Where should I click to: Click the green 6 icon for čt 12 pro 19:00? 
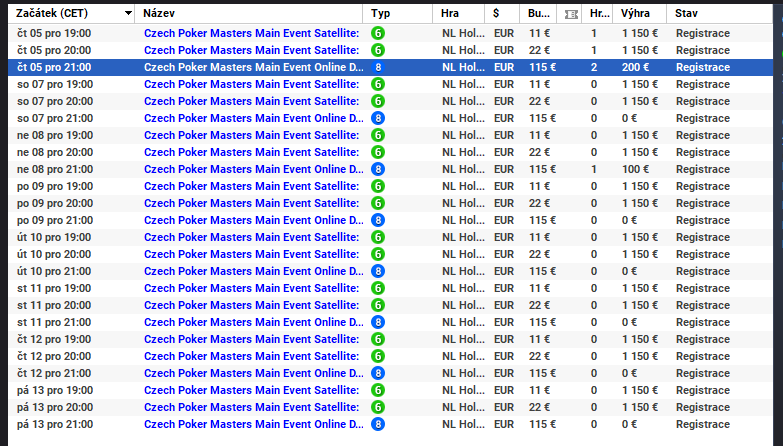[378, 339]
